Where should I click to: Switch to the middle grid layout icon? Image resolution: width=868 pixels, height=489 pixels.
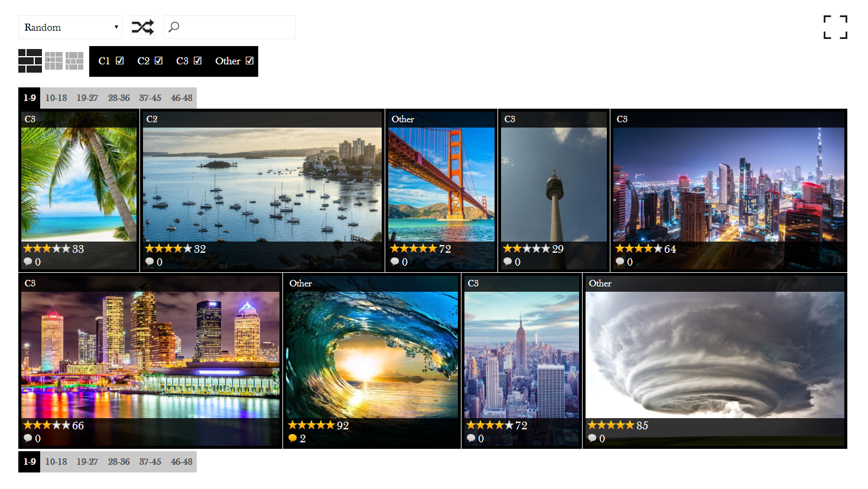tap(54, 61)
